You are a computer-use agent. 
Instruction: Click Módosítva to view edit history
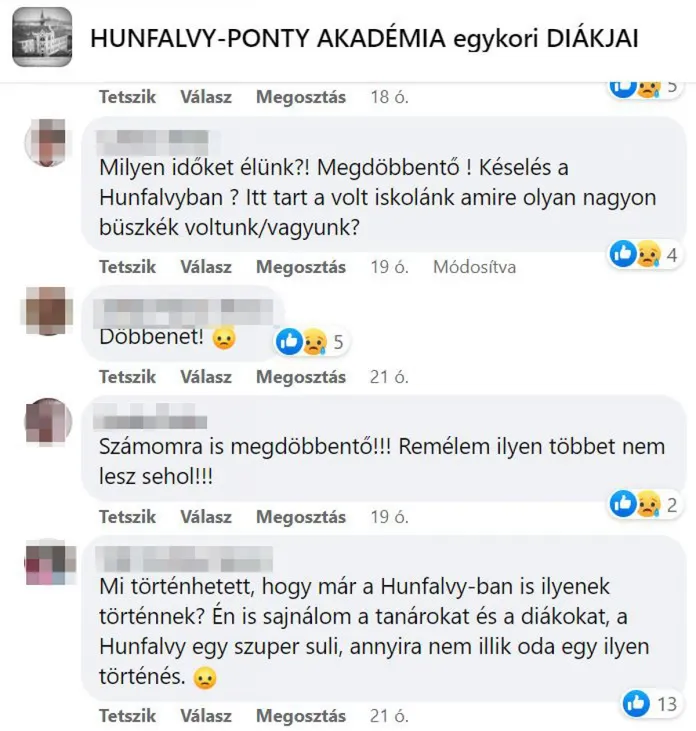475,267
